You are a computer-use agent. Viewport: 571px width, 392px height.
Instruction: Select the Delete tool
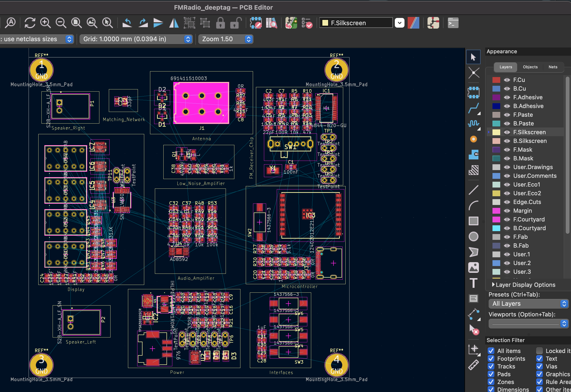[474, 330]
